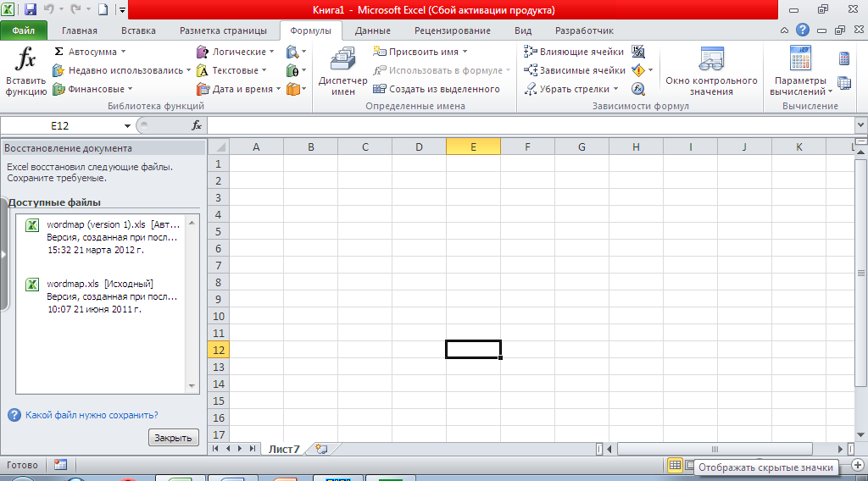Open the Файл tab
Image resolution: width=868 pixels, height=481 pixels.
point(23,30)
